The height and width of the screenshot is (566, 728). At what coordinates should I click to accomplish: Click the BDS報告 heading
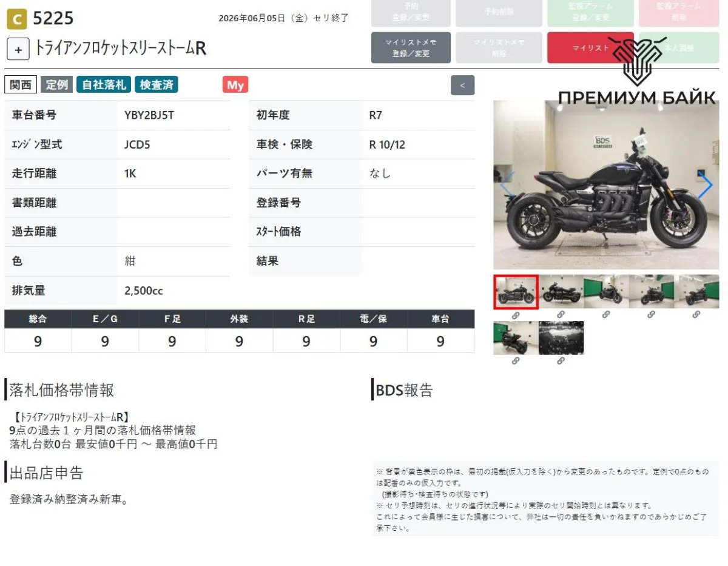(x=405, y=390)
